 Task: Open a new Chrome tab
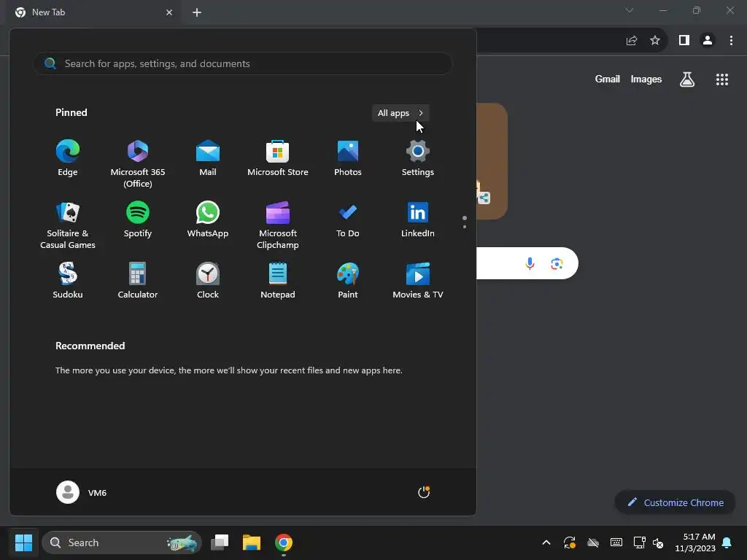pyautogui.click(x=197, y=12)
